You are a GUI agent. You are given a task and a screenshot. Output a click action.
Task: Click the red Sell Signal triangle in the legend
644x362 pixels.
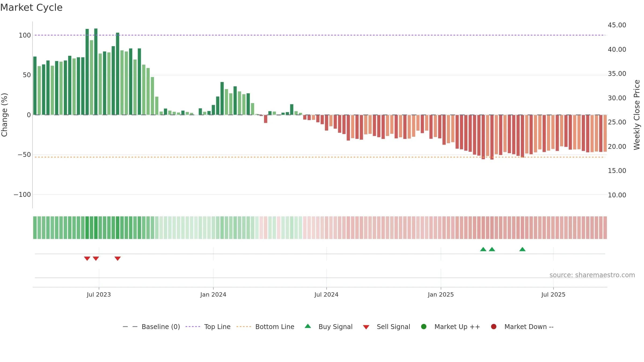pos(366,327)
